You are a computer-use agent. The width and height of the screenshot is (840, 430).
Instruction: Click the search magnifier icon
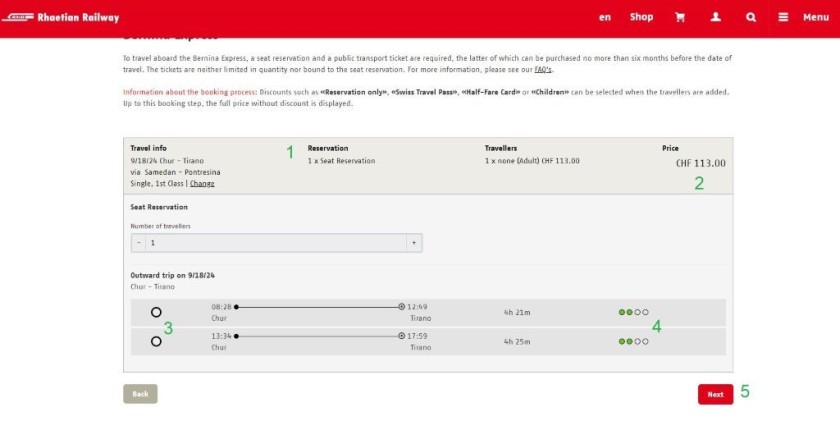(751, 17)
